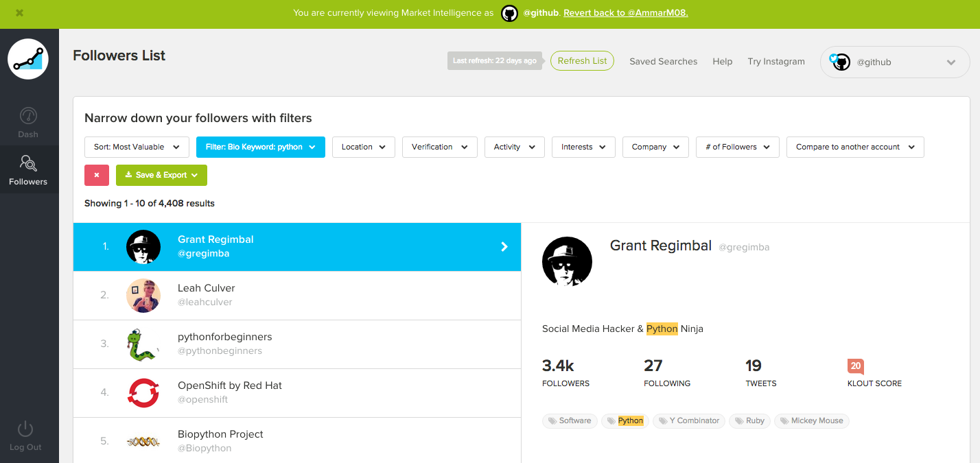This screenshot has height=463, width=980.
Task: Click the GitHub avatar in banner
Action: pyautogui.click(x=509, y=13)
